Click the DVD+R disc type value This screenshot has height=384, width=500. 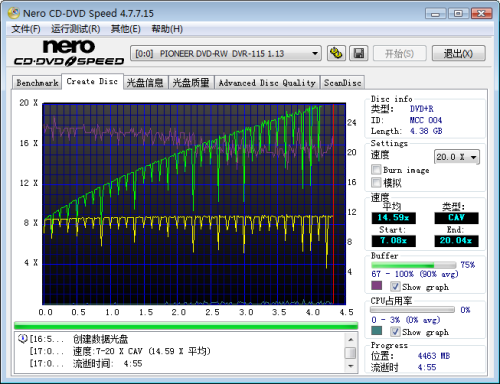(x=422, y=109)
